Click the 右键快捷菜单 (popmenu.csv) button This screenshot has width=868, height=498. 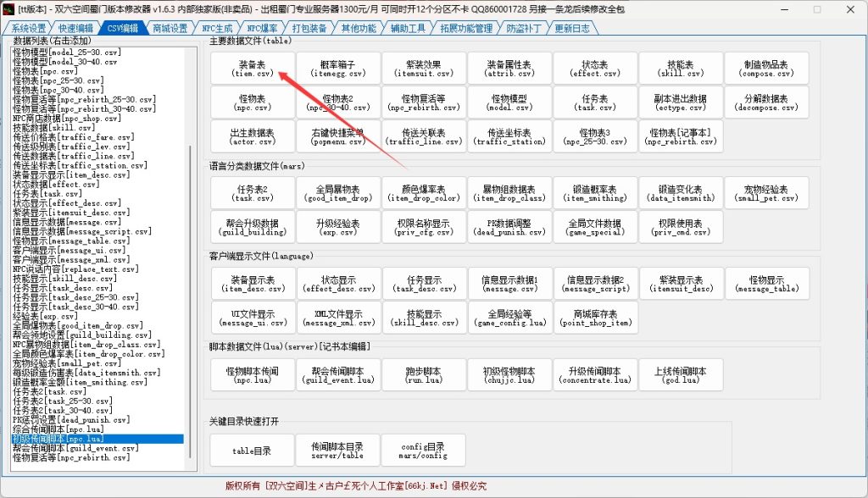(x=337, y=136)
